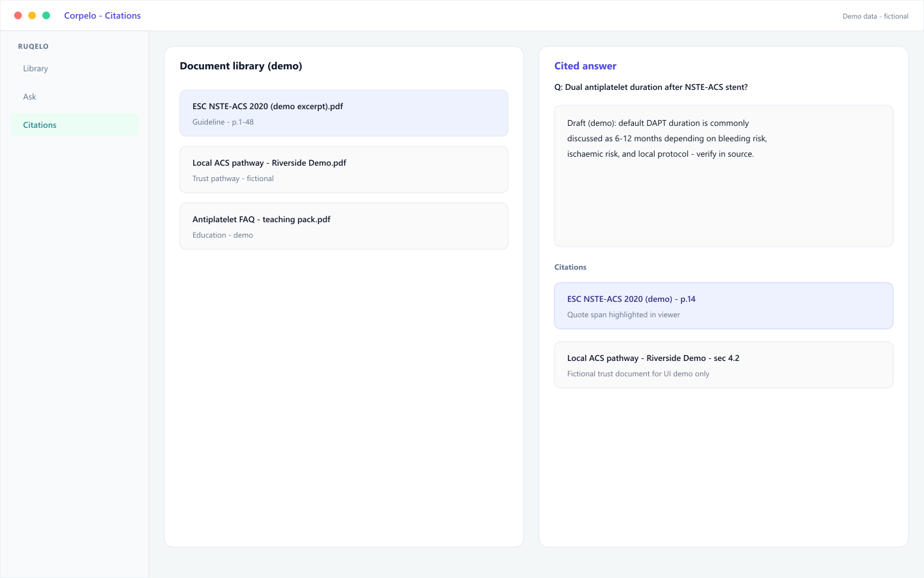The image size is (924, 578).
Task: Click the red close window dot
Action: [x=18, y=15]
